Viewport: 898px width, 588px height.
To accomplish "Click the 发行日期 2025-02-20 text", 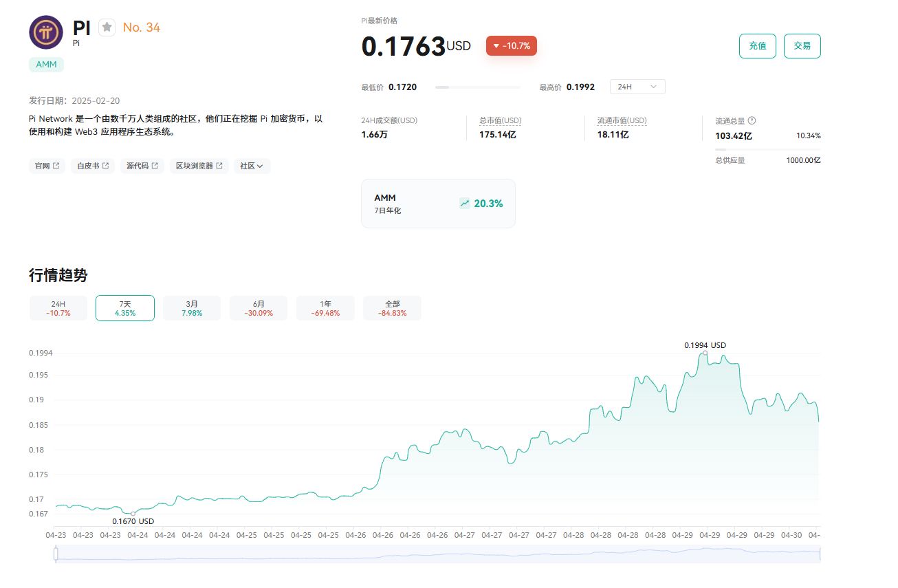I will click(74, 100).
